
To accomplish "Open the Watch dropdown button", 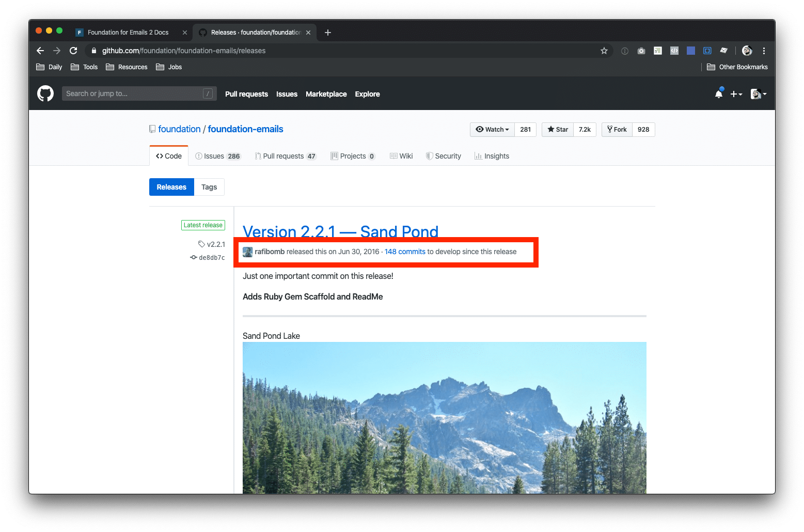I will (492, 130).
